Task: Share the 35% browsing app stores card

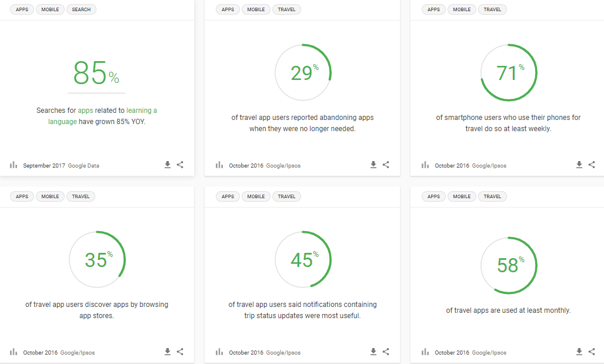Action: [180, 351]
